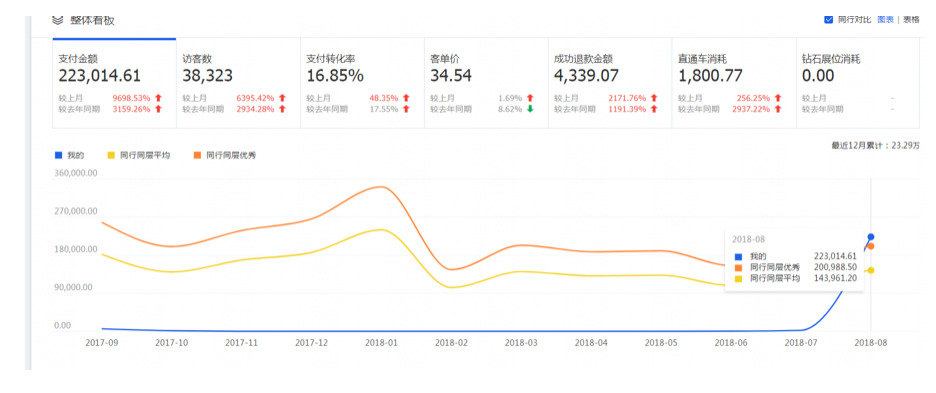The image size is (936, 393).
Task: Click the 最近12月累计：23.29万 text
Action: point(876,145)
